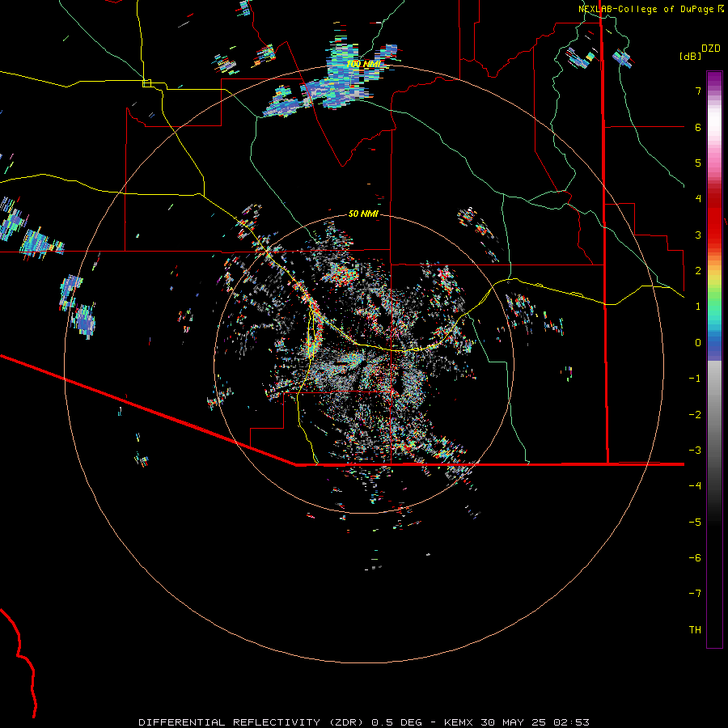Click the TH threshold label
Screen dimensions: 728x728
(x=695, y=629)
